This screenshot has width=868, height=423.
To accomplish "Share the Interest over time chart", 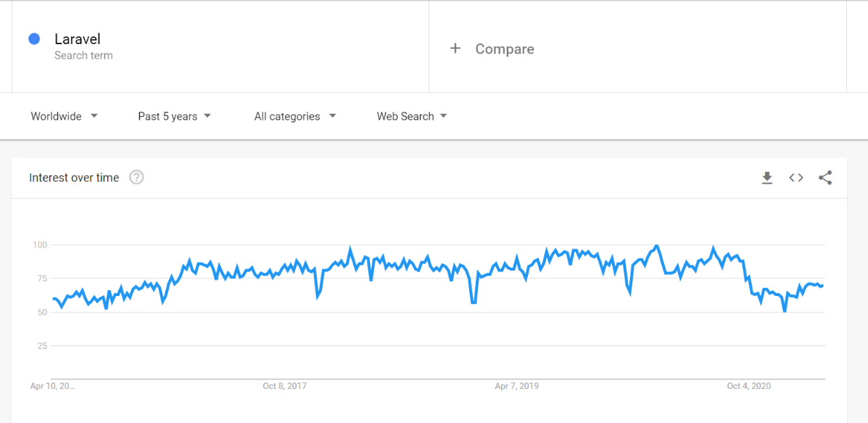I will click(825, 177).
